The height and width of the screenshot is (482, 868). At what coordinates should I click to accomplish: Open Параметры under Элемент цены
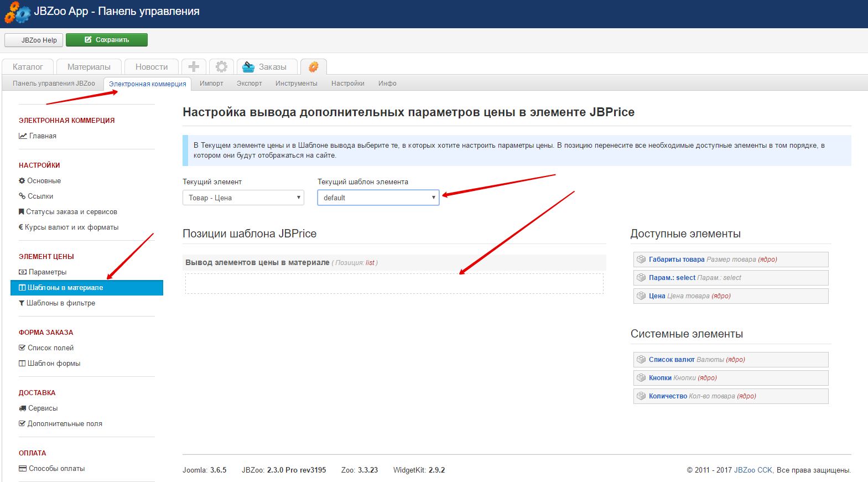43,272
